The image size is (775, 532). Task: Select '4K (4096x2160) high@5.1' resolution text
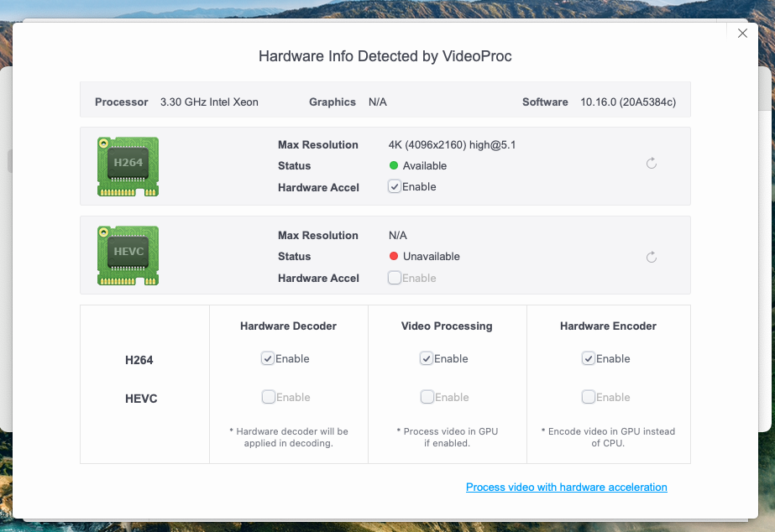(452, 144)
